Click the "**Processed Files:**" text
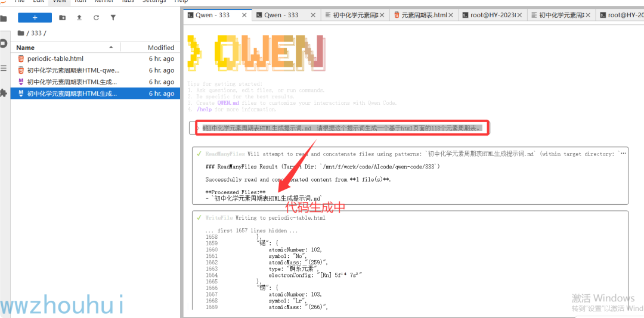Image resolution: width=644 pixels, height=318 pixels. [x=236, y=192]
